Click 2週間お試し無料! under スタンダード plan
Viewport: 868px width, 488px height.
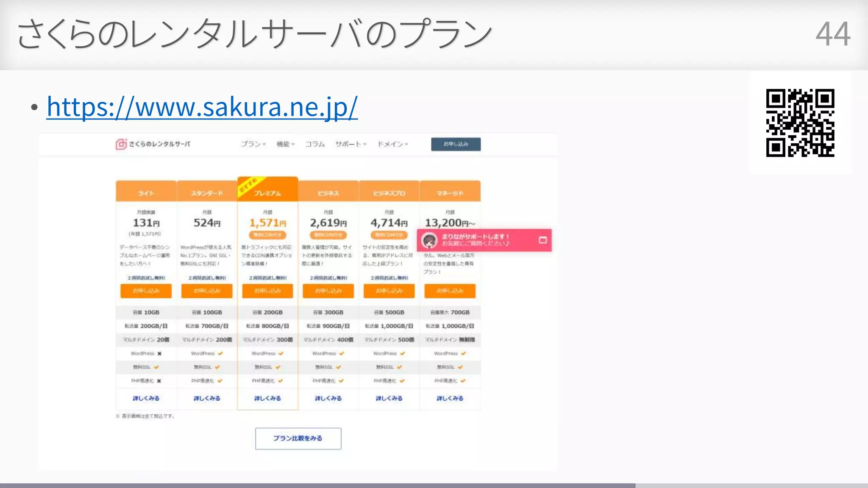[x=207, y=278]
